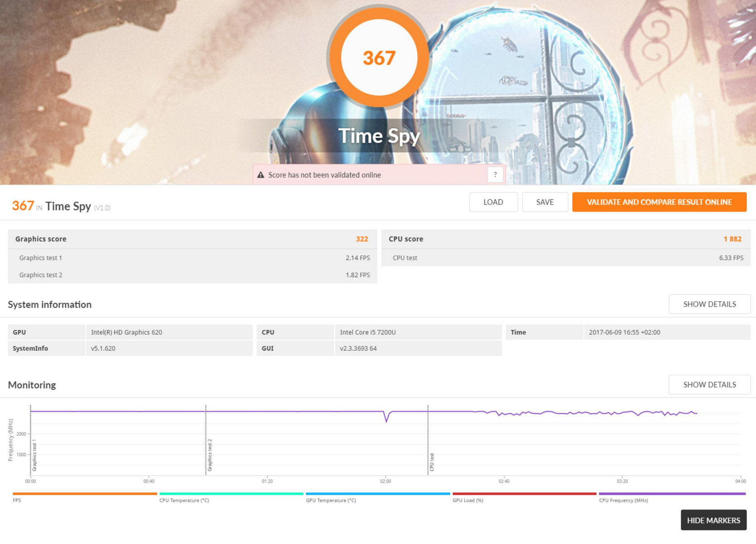Open the question mark help button
The image size is (756, 544).
495,175
